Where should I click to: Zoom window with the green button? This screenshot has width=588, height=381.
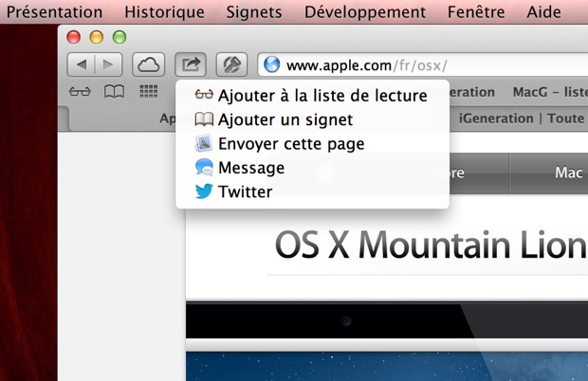pyautogui.click(x=119, y=37)
